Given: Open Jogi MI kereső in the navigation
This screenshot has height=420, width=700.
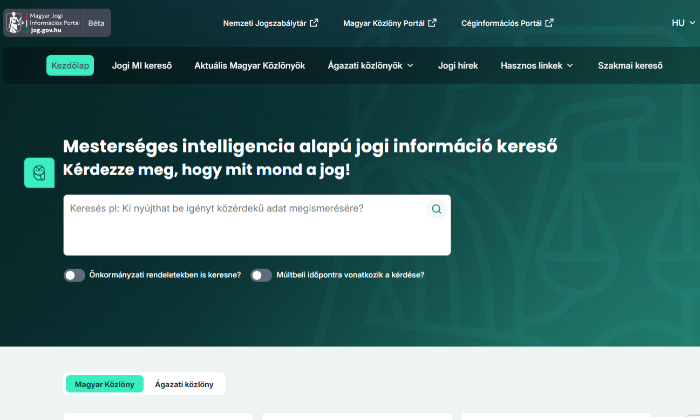Looking at the screenshot, I should click(142, 66).
